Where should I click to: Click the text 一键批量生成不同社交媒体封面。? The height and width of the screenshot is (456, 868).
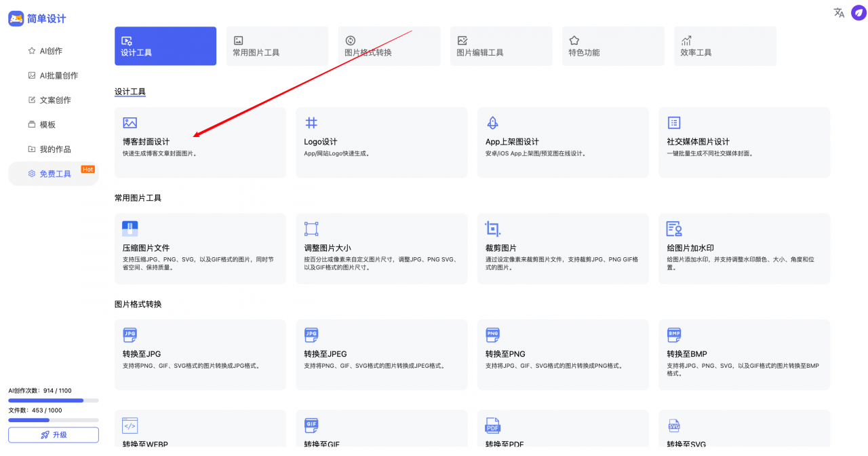[x=710, y=153]
